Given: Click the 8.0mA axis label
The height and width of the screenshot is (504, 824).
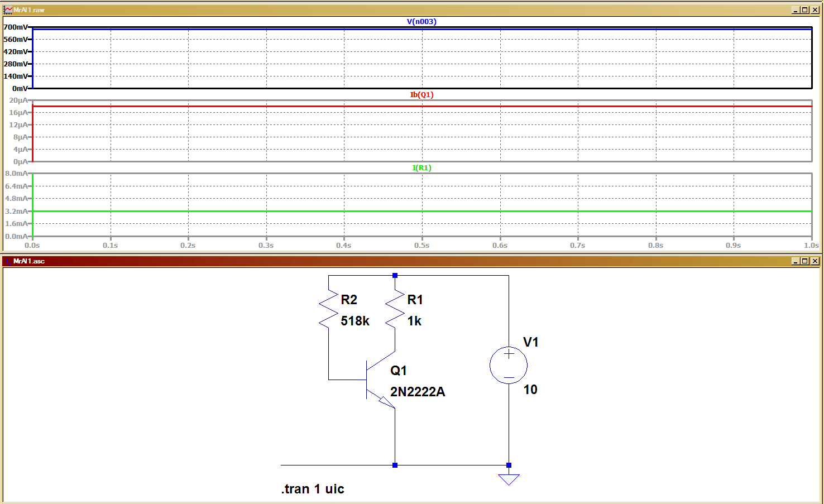Looking at the screenshot, I should (16, 173).
